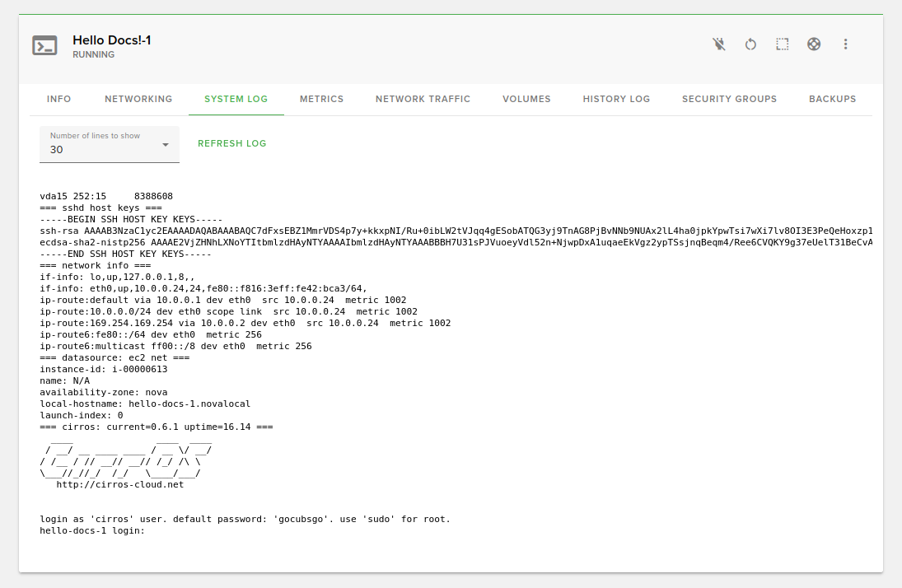Image resolution: width=902 pixels, height=588 pixels.
Task: Open the NETWORKING tab
Action: (x=138, y=99)
